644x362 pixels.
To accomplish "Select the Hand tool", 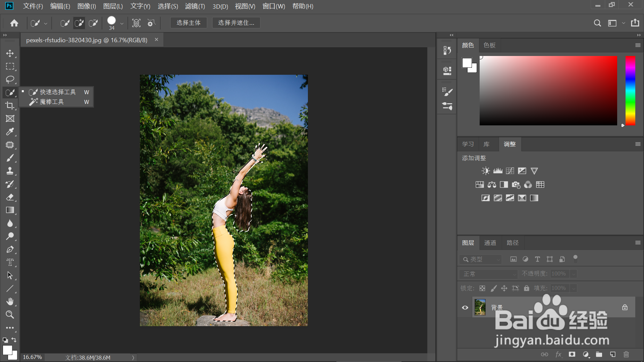I will 10,302.
